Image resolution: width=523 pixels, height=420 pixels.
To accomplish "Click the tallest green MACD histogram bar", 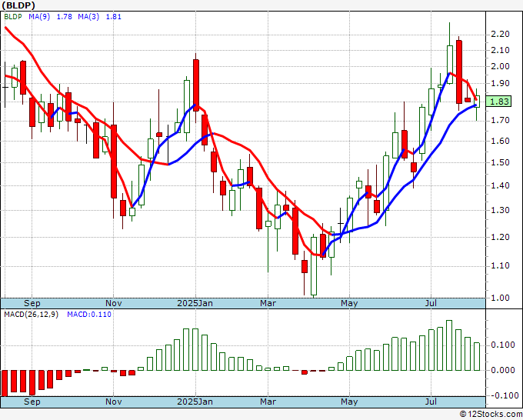I will point(449,345).
